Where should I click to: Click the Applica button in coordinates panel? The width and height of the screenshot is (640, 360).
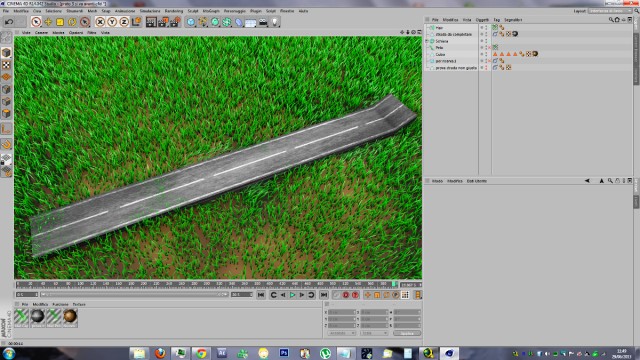[x=407, y=333]
